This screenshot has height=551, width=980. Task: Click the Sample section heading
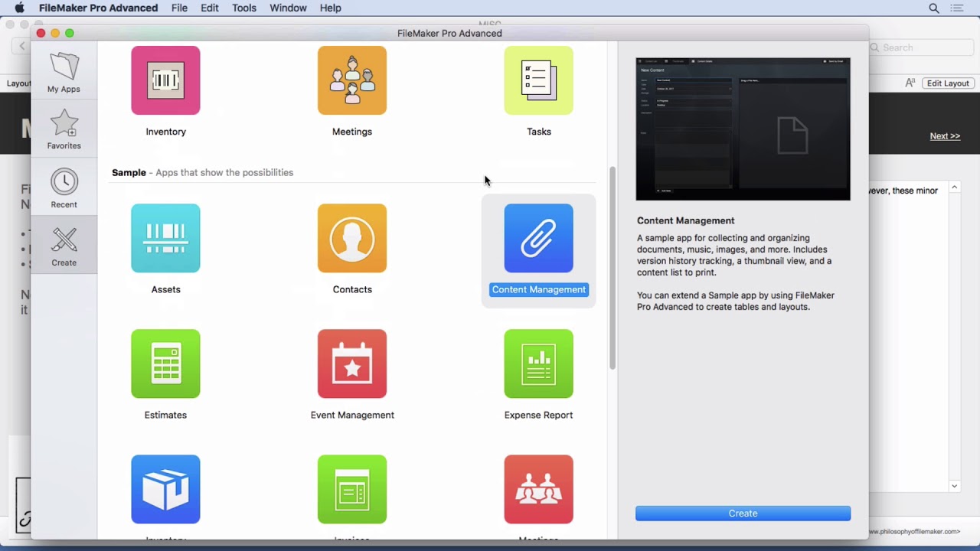[x=129, y=172]
